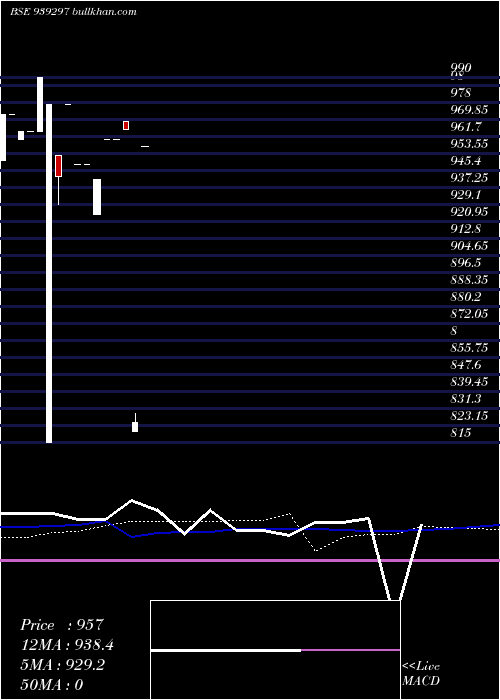Click the 969.85 price axis label
Image resolution: width=500 pixels, height=700 pixels.
point(469,110)
